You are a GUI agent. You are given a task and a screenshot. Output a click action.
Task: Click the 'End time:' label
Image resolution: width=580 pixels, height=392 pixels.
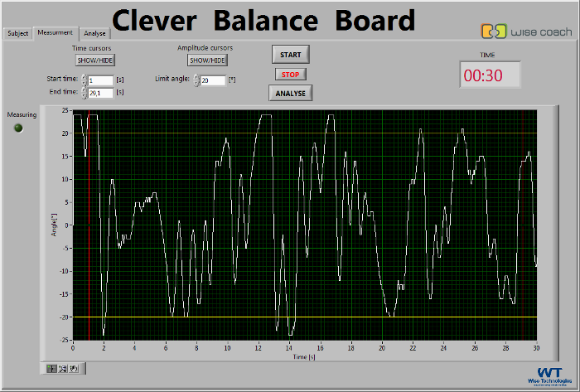(64, 91)
